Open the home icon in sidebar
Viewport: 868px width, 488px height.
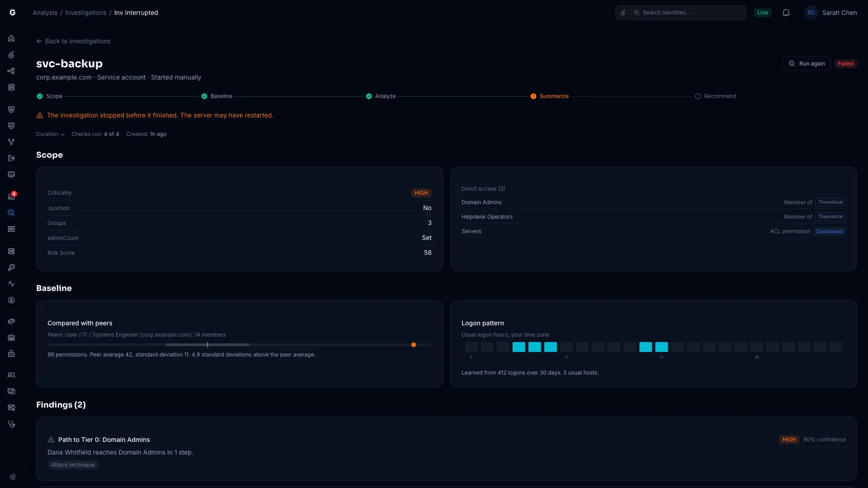tap(11, 38)
